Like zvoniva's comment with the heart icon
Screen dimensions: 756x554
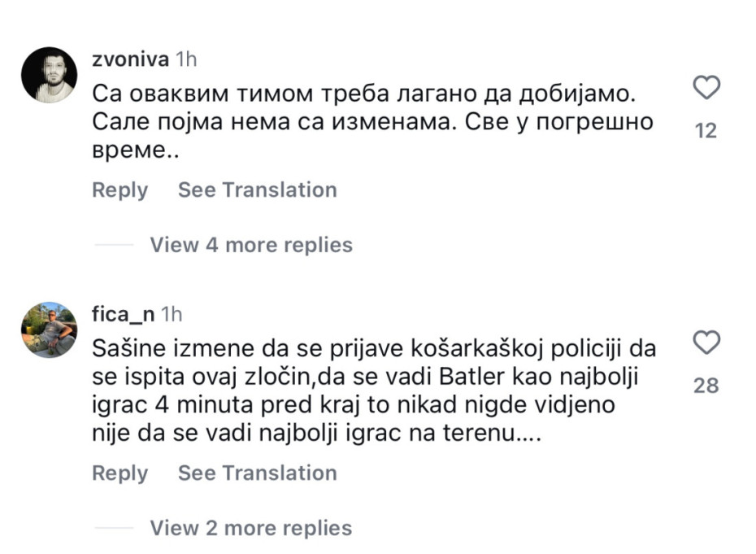(x=706, y=88)
